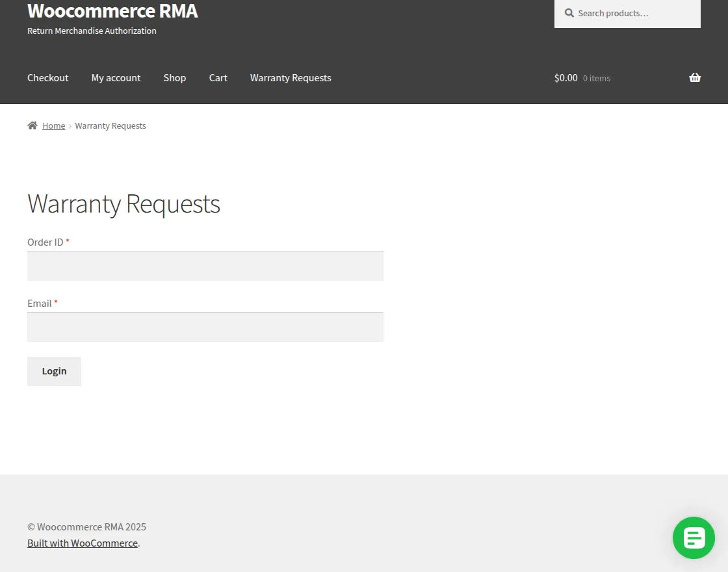Click the $0.00 cart total
The image size is (728, 572).
click(x=565, y=77)
